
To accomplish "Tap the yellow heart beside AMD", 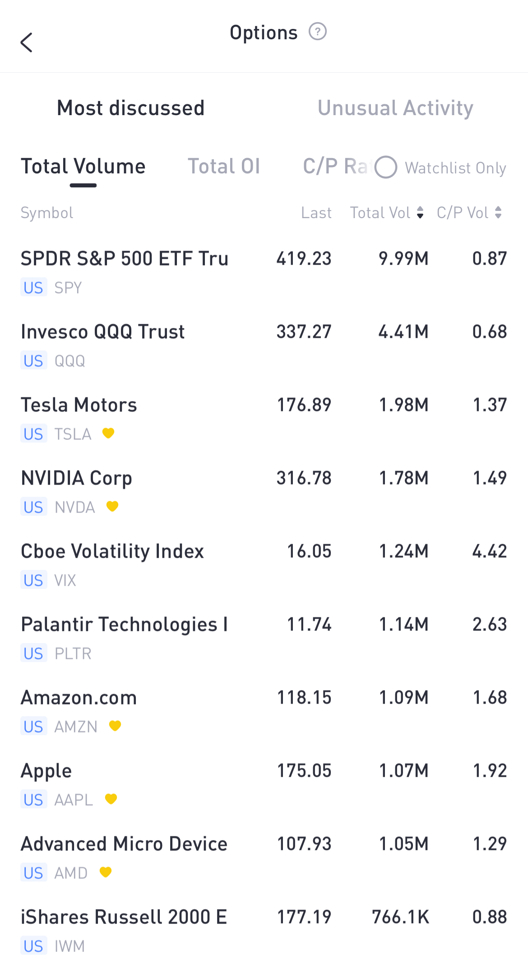I will pos(106,872).
